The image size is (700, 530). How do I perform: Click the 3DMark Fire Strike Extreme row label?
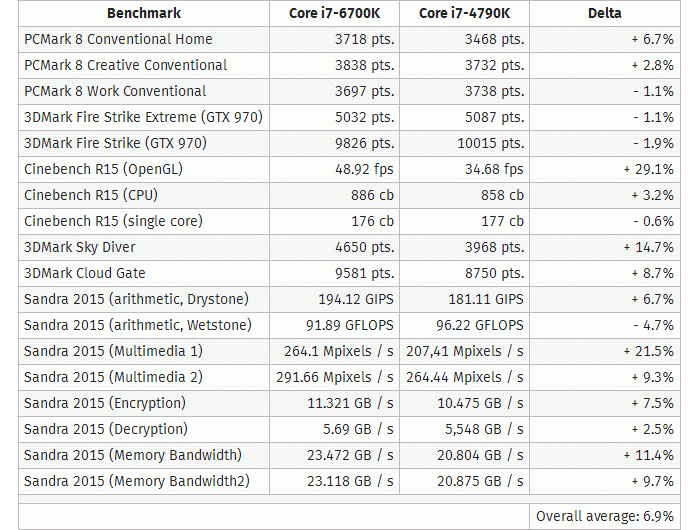coord(143,117)
